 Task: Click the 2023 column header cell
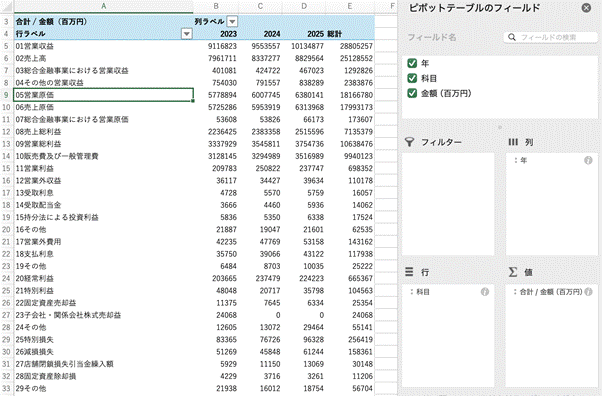click(x=216, y=34)
